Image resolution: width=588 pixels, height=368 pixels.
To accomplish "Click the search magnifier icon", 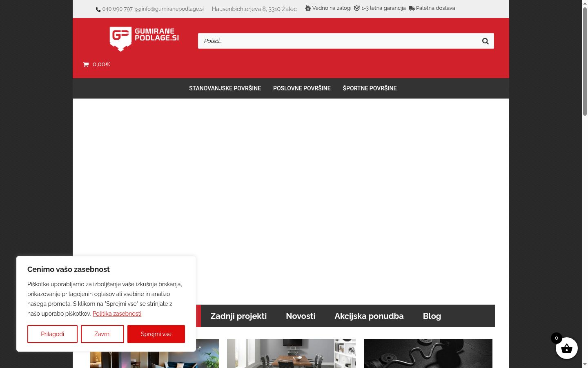I will [485, 41].
